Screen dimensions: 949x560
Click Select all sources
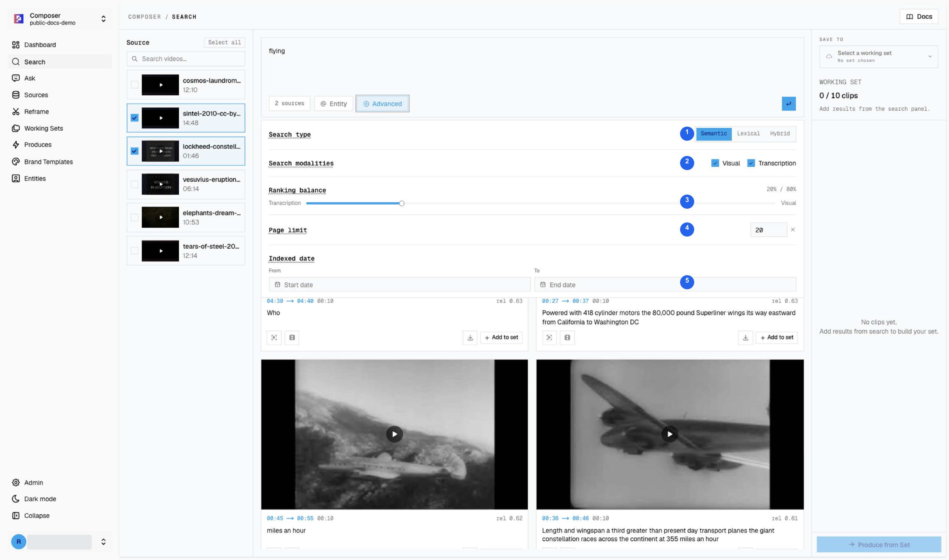[224, 42]
